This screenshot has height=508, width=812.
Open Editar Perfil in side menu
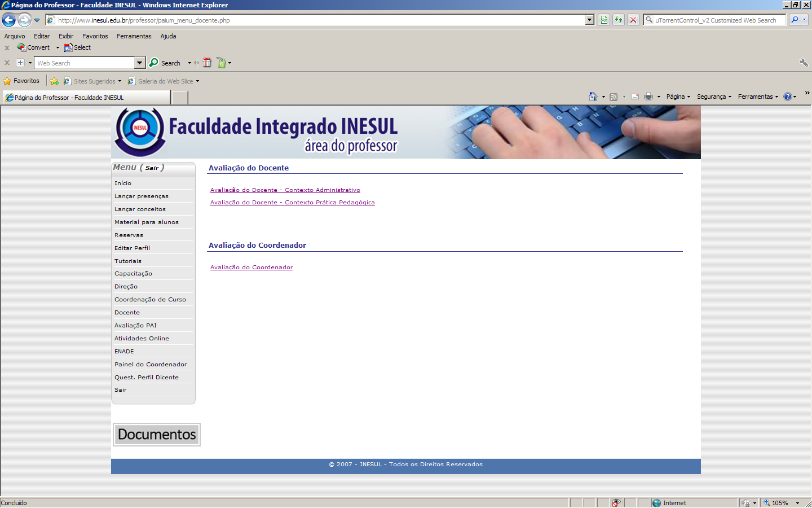coord(133,248)
